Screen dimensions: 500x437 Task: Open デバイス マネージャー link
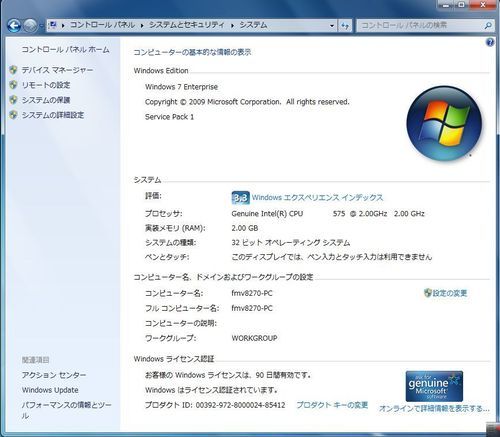click(57, 70)
